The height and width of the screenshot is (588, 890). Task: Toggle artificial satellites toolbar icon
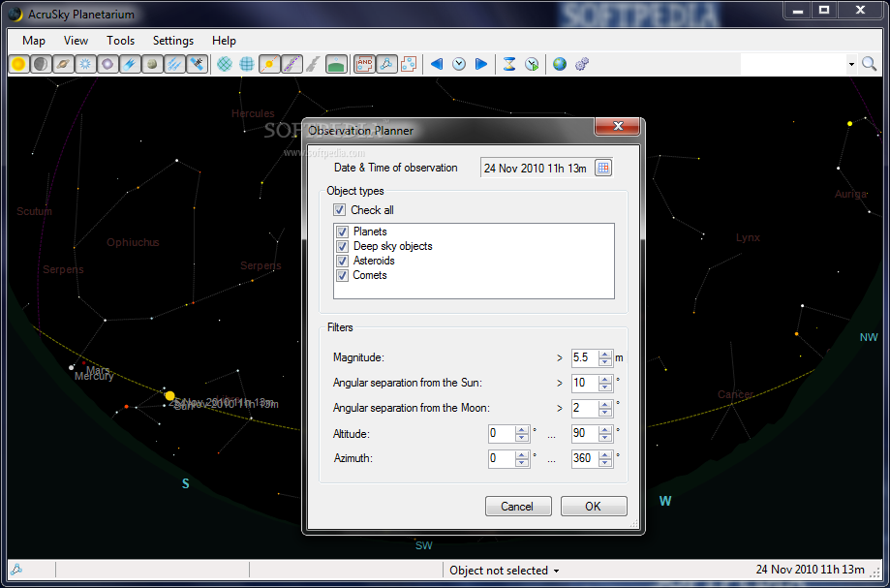coord(197,64)
